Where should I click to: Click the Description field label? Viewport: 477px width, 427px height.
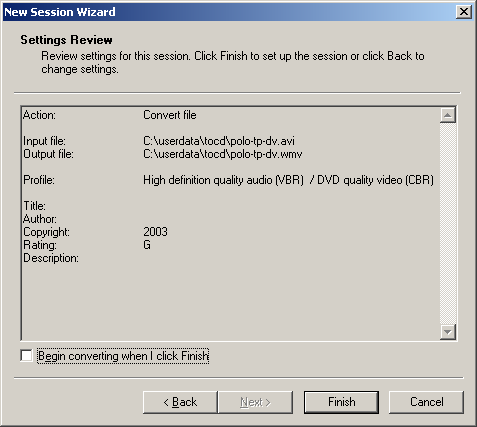(x=51, y=258)
